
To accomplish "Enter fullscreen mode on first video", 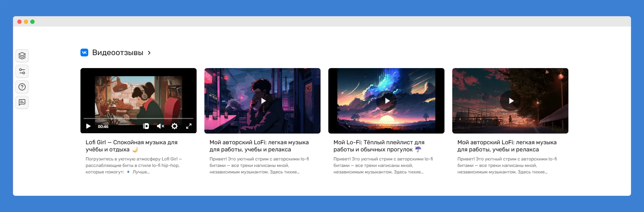I will [189, 126].
